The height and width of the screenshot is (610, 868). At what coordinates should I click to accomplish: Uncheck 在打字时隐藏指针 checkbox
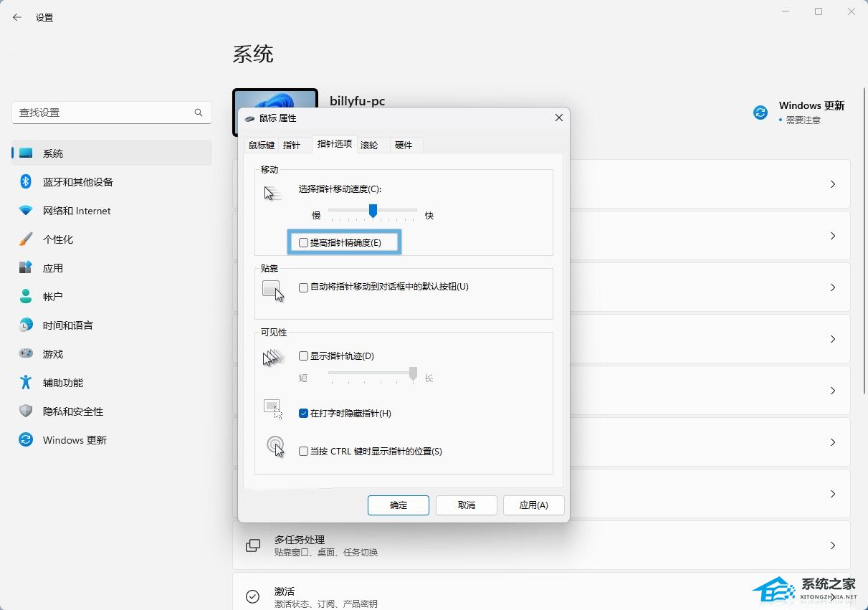[x=304, y=414]
